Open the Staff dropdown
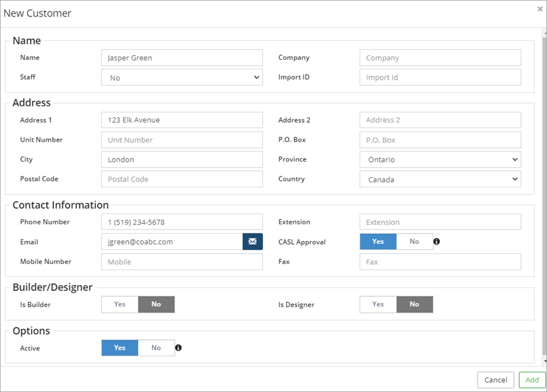This screenshot has width=547, height=392. (182, 77)
